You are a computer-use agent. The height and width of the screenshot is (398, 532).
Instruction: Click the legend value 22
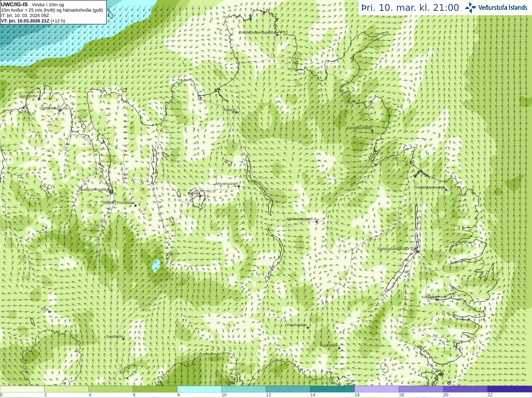point(490,395)
